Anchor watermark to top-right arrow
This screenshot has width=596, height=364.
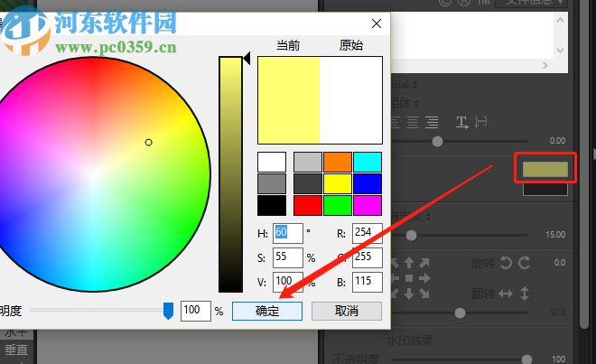point(424,263)
